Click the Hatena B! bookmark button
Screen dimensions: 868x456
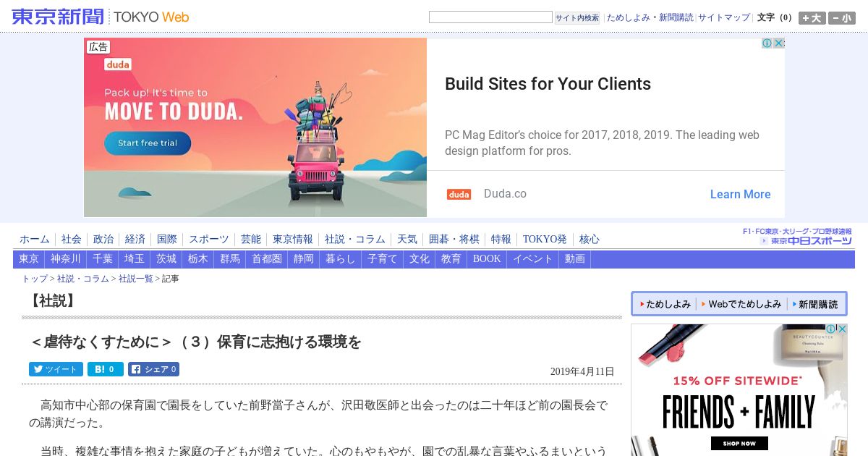106,369
